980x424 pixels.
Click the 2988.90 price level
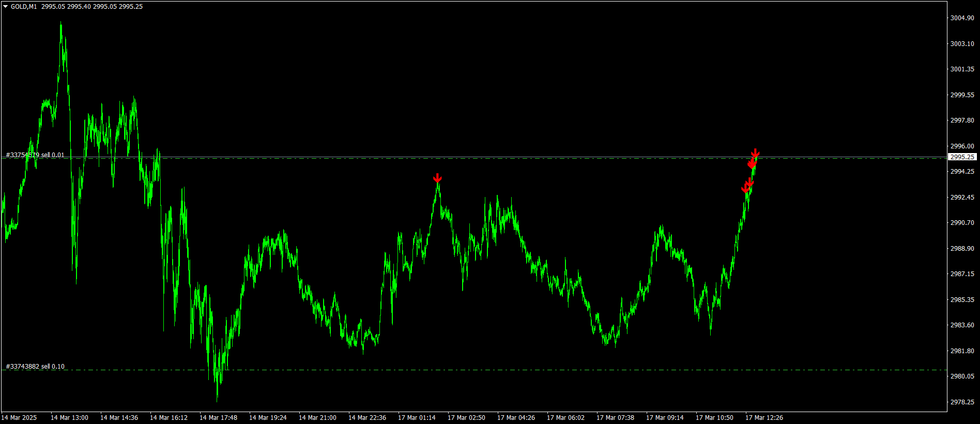pos(962,249)
